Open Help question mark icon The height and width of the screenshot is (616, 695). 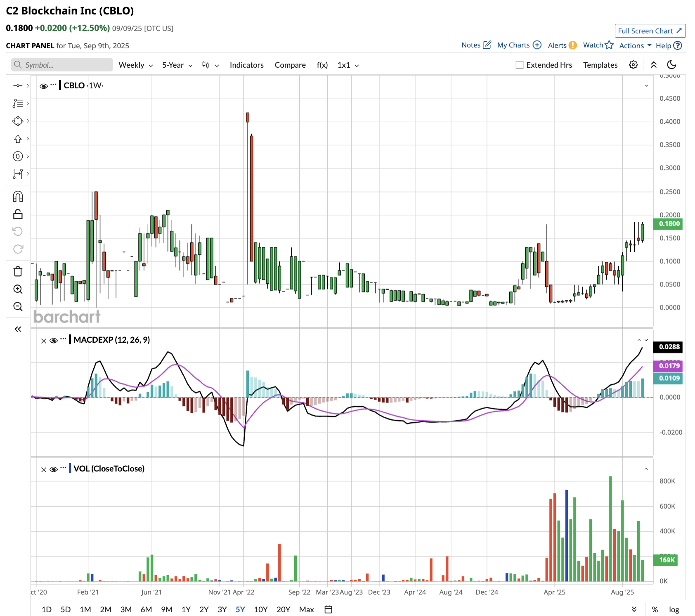click(677, 45)
